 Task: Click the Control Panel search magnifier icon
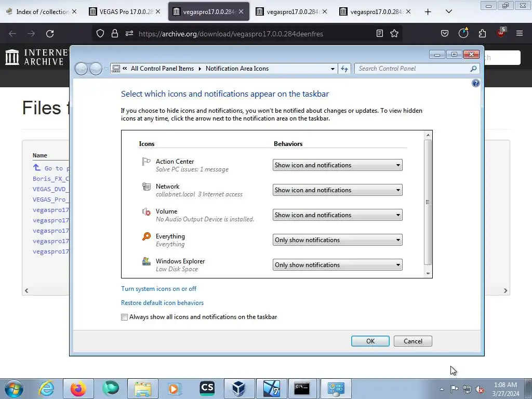click(473, 69)
